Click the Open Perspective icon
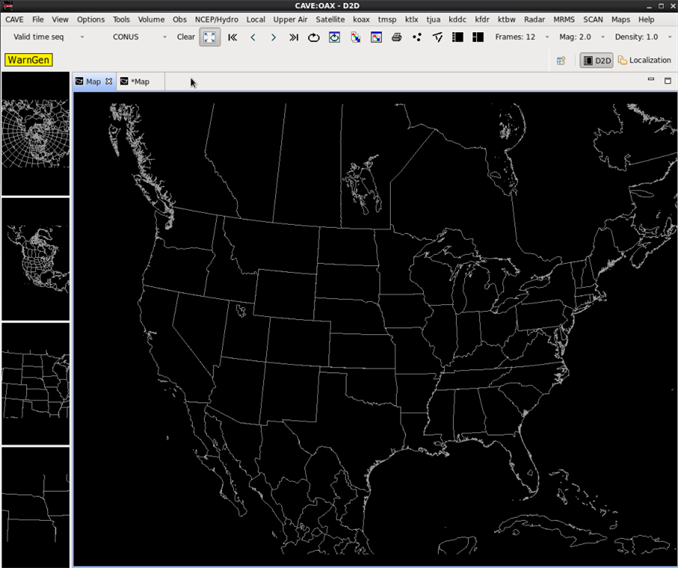This screenshot has height=568, width=678. tap(561, 61)
